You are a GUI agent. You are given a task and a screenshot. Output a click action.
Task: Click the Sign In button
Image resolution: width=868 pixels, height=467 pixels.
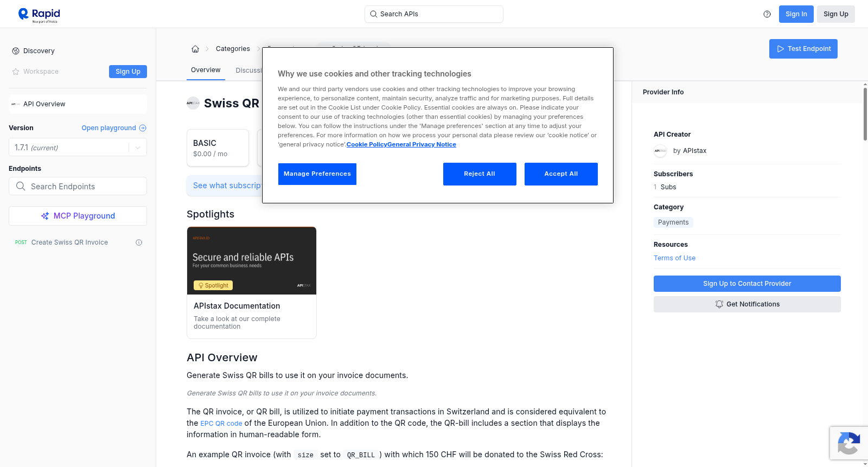pos(796,14)
